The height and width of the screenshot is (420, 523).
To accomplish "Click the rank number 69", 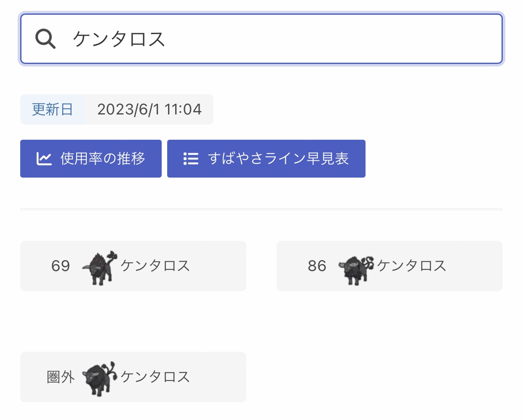I will pos(61,266).
